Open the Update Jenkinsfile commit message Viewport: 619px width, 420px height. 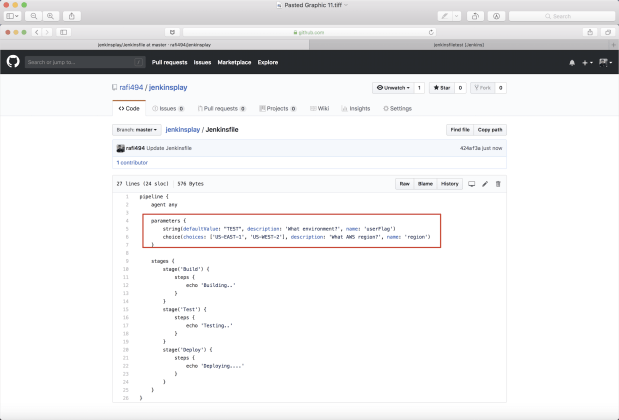(169, 148)
